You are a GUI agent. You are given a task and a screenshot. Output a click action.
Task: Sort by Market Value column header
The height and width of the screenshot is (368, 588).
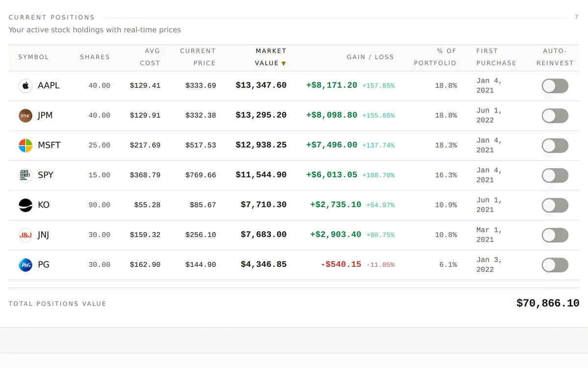[270, 57]
